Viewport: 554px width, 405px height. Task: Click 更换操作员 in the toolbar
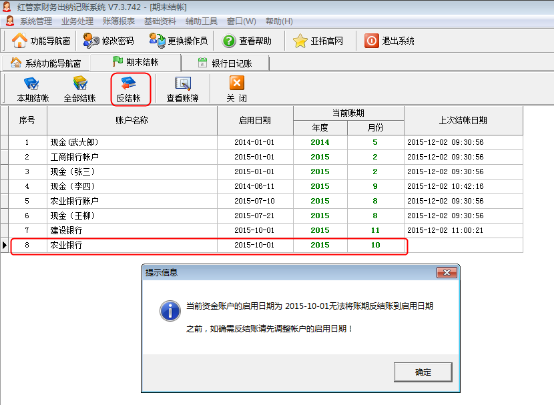178,41
